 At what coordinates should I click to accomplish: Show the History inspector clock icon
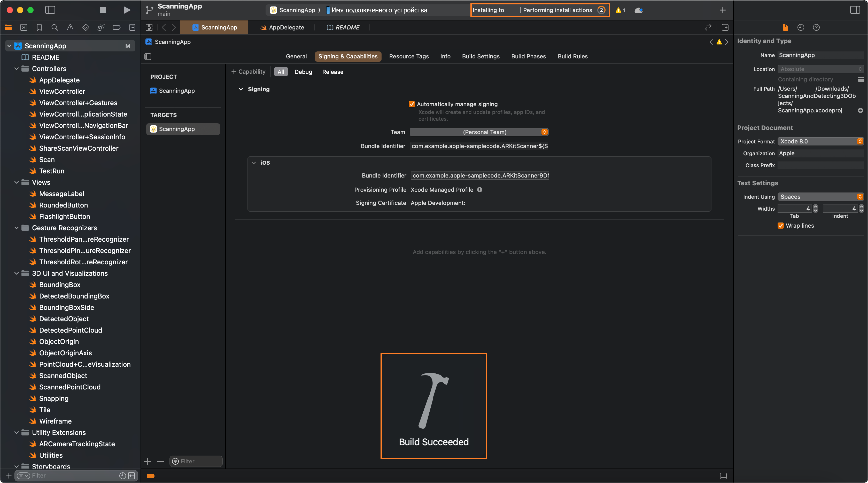[x=801, y=27]
